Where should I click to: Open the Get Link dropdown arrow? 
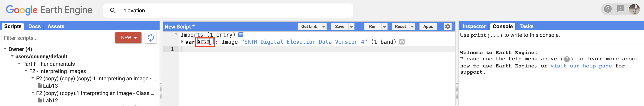[x=324, y=27]
